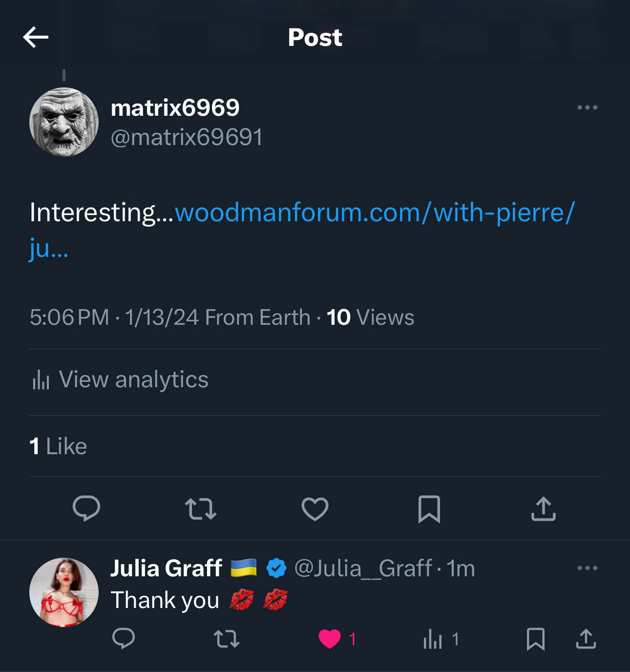This screenshot has height=672, width=630.
Task: View the 1 Like list
Action: [58, 446]
